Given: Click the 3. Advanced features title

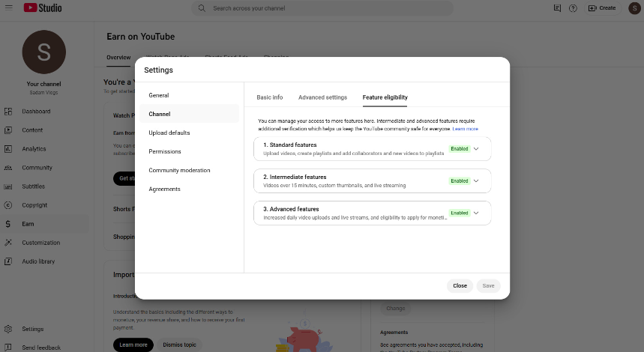Looking at the screenshot, I should pyautogui.click(x=291, y=209).
